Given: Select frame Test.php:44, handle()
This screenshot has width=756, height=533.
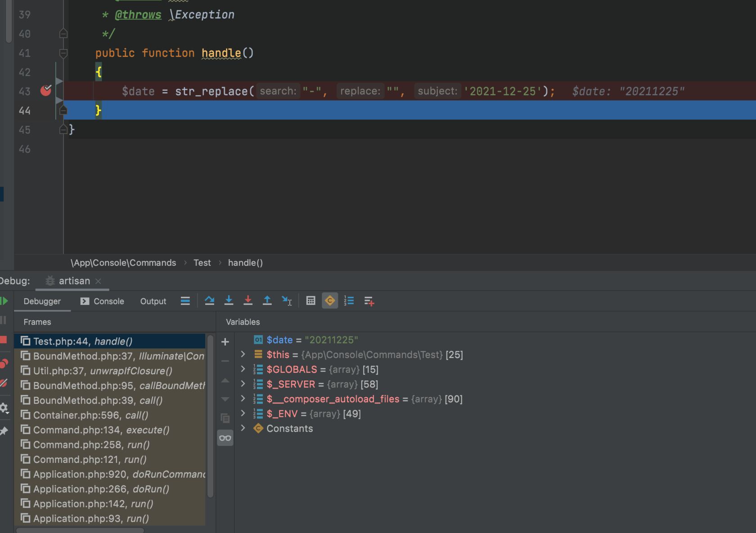Looking at the screenshot, I should pyautogui.click(x=110, y=341).
